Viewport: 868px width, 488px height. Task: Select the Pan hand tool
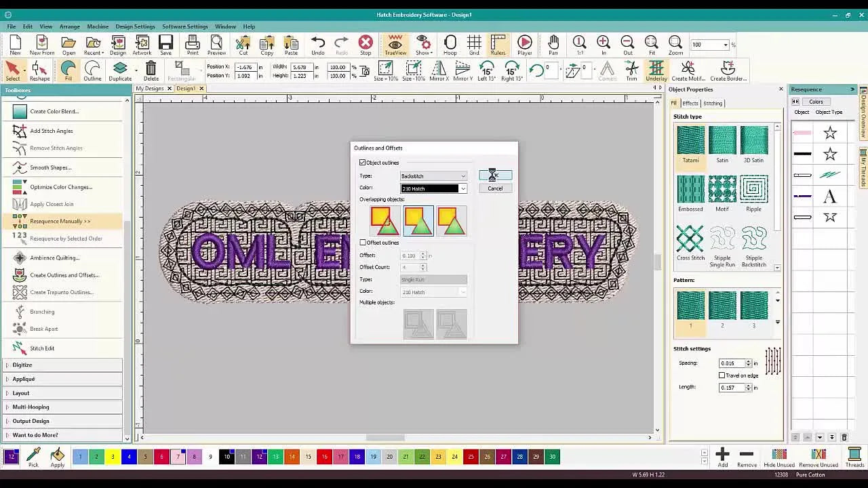coord(553,45)
